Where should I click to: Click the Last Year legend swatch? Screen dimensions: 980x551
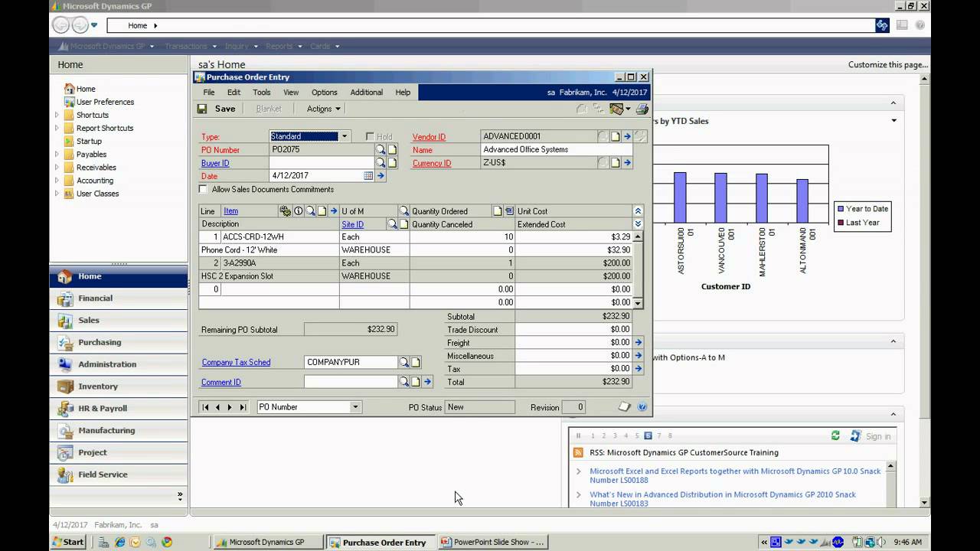pos(840,223)
